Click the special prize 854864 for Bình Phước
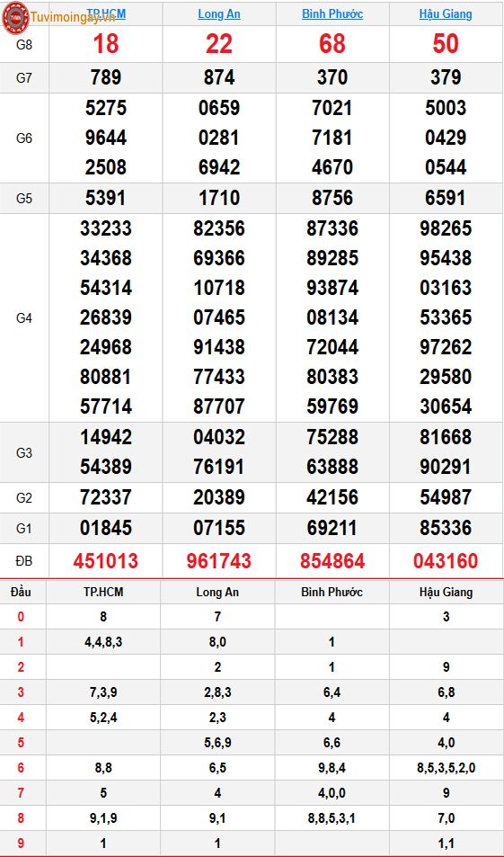Image resolution: width=504 pixels, height=857 pixels. click(332, 561)
